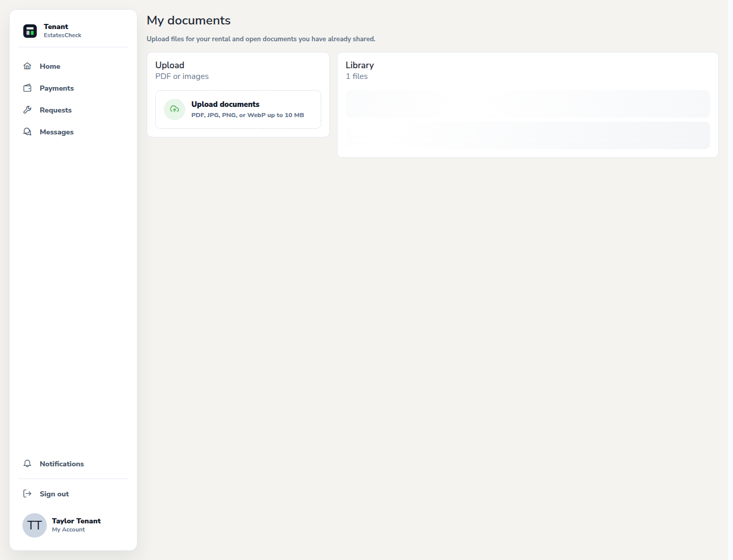Click the EstatesCheck subtitle text
Screen dimensions: 733x560
click(63, 35)
